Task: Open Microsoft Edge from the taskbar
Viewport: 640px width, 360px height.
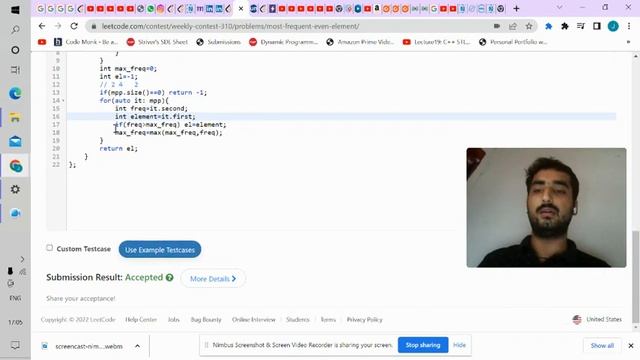Action: click(x=15, y=94)
